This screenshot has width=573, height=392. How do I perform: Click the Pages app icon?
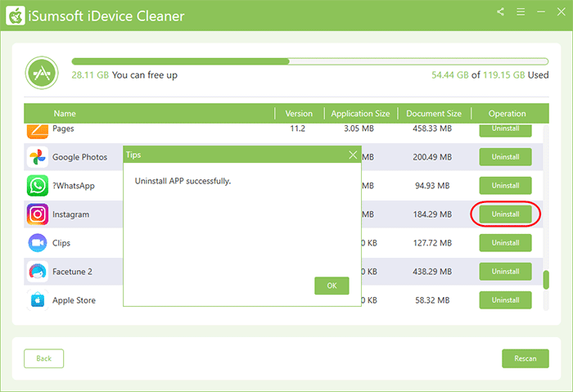[38, 131]
